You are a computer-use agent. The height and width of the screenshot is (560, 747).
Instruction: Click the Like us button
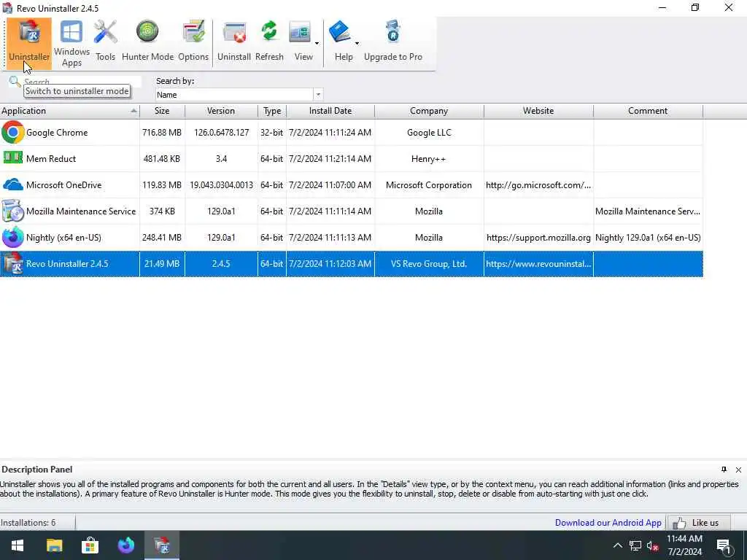coord(698,522)
